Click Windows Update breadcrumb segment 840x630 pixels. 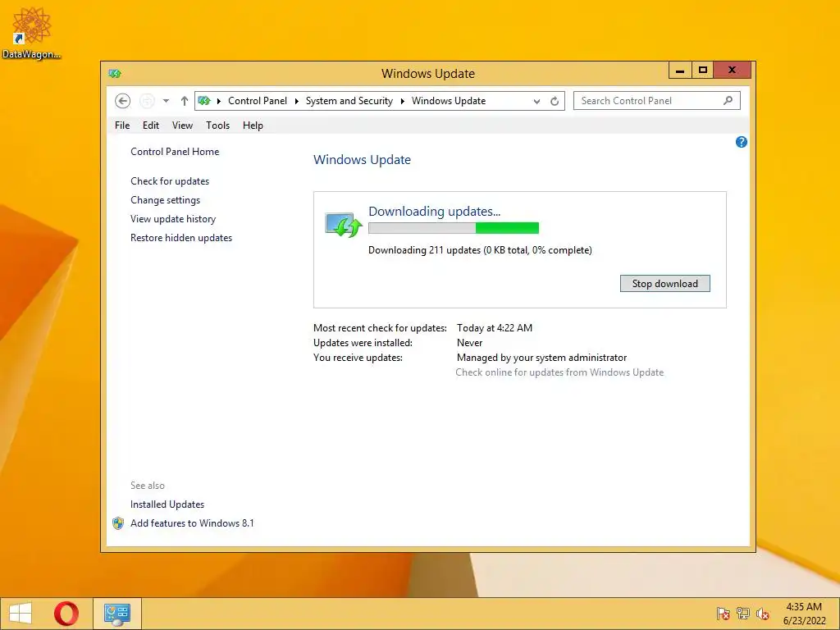pyautogui.click(x=449, y=101)
